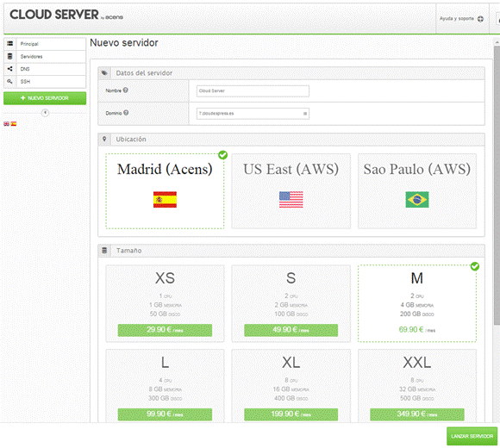
Task: Select the S server size
Action: [x=291, y=303]
